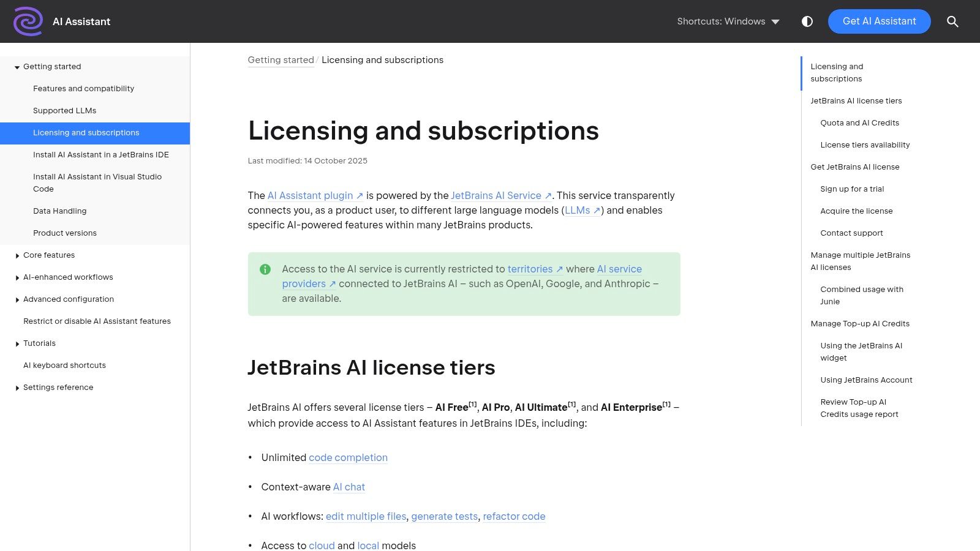
Task: Collapse the Getting started section
Action: 17,67
